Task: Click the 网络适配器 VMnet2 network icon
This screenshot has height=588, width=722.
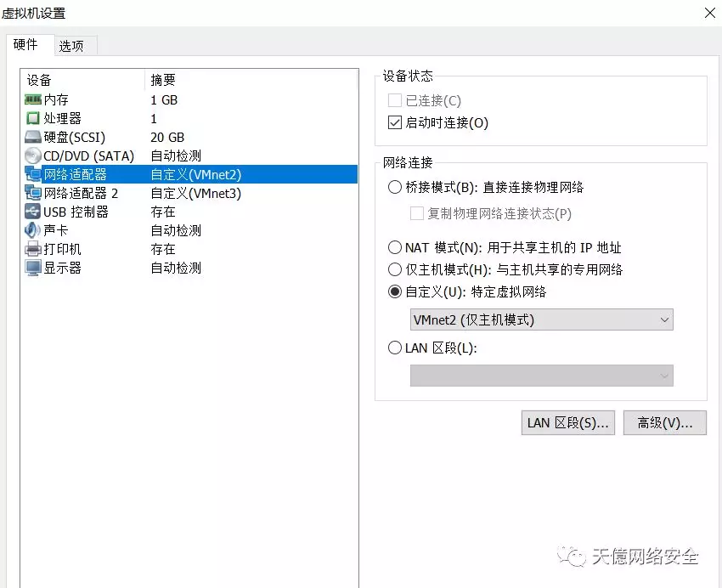Action: click(x=32, y=174)
